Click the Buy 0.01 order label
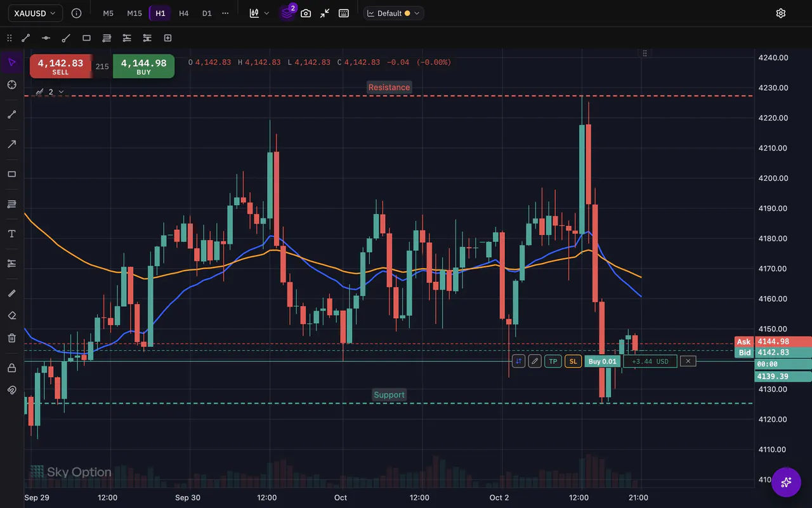 (x=603, y=361)
